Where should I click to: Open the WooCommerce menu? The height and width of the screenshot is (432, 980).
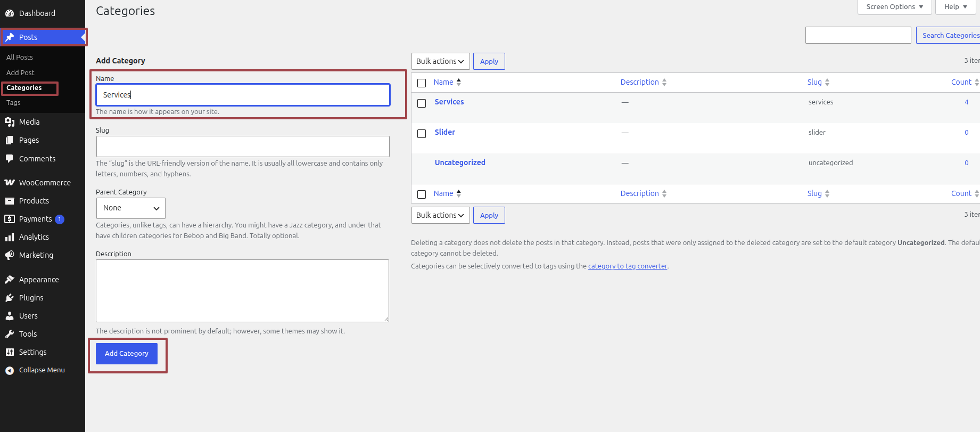[43, 183]
